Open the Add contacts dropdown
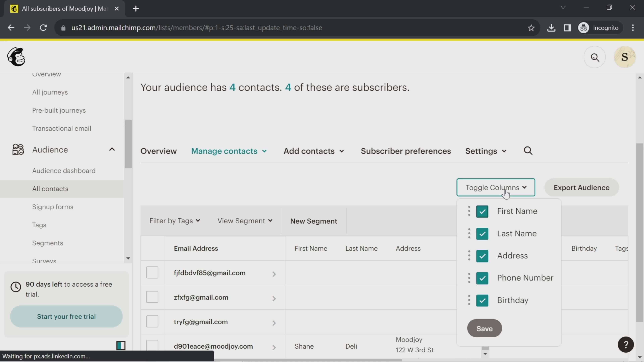644x362 pixels. coord(314,151)
